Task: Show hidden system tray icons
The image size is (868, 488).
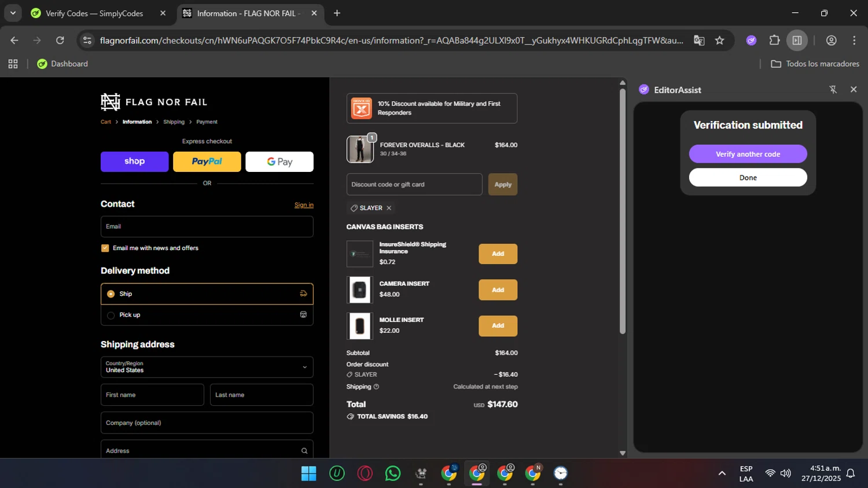Action: 722,474
